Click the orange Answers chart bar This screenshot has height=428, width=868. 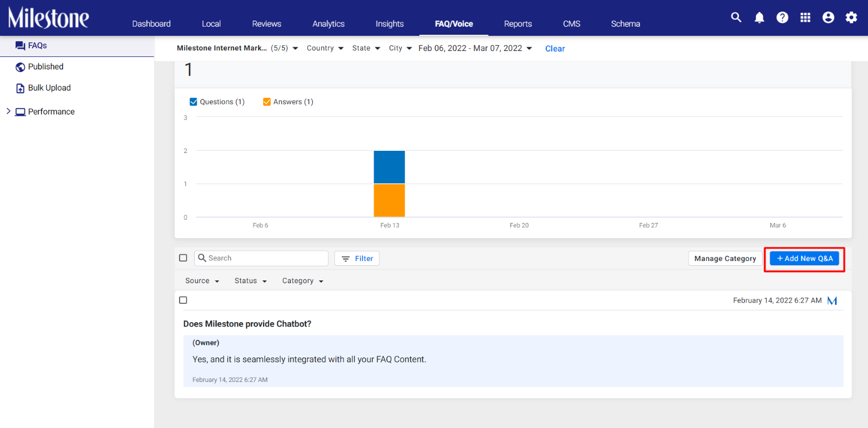pyautogui.click(x=389, y=200)
